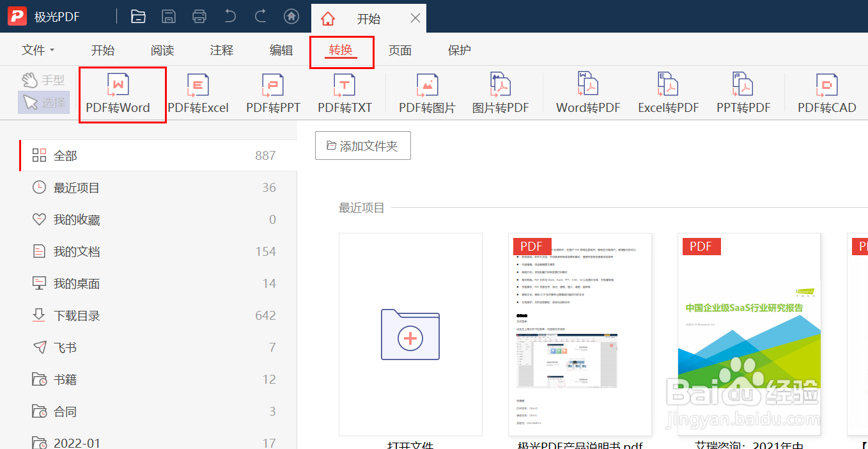Select the Word转PDF conversion tool
868x449 pixels.
(587, 93)
